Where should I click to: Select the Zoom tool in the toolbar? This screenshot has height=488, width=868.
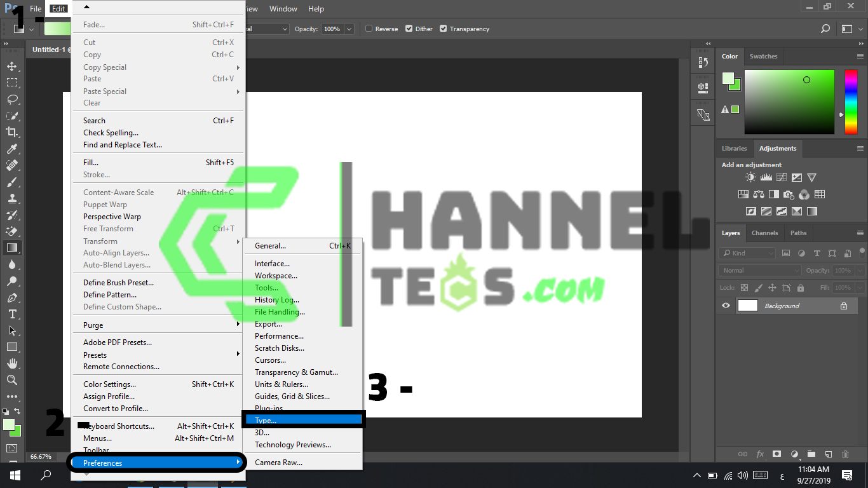pyautogui.click(x=12, y=380)
